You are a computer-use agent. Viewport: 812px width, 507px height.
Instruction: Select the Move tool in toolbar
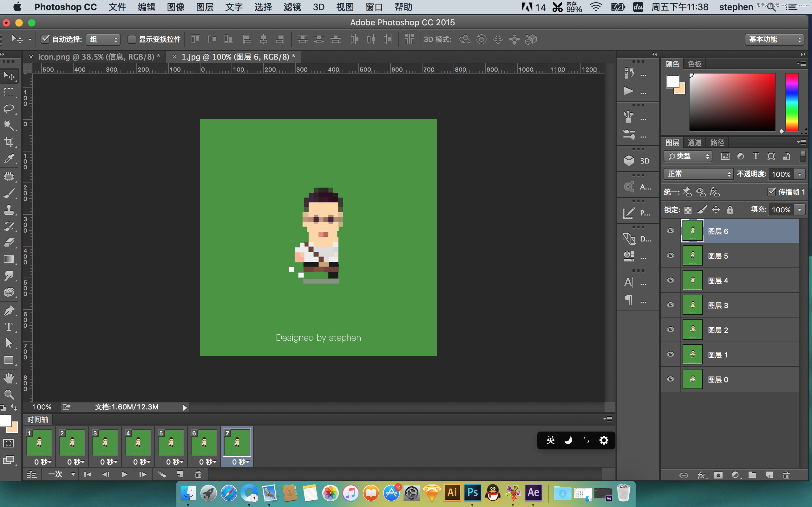point(9,76)
